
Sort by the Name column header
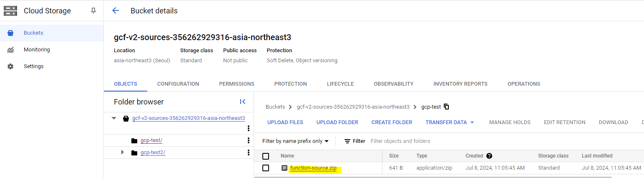tap(287, 156)
